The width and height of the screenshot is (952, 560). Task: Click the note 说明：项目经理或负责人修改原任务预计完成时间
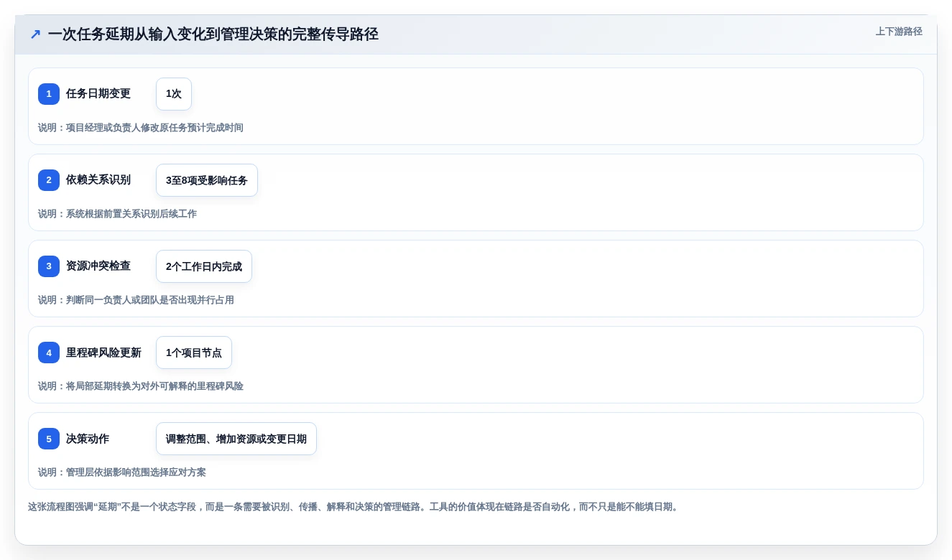[141, 128]
